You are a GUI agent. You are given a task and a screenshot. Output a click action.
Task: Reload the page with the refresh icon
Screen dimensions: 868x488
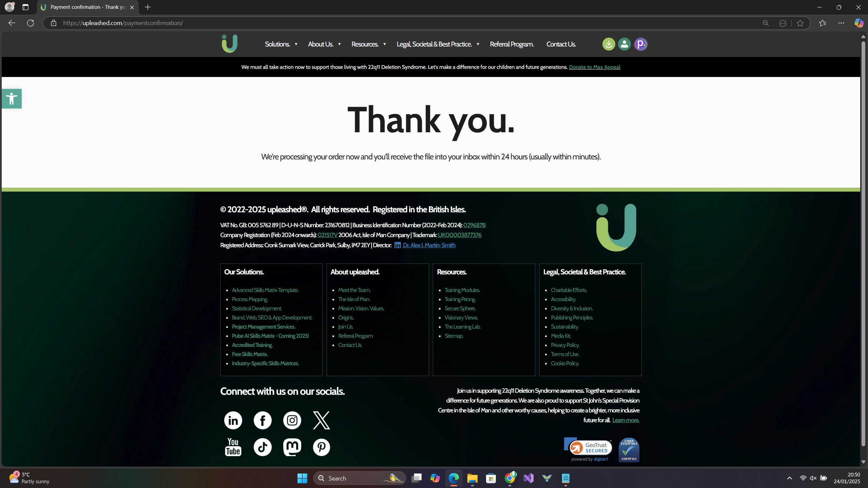[31, 23]
